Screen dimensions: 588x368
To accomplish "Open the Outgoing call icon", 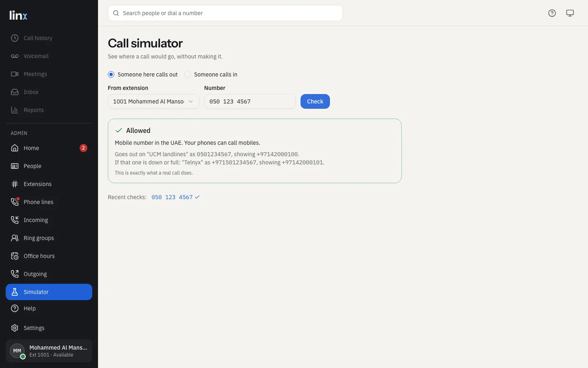I will [15, 274].
